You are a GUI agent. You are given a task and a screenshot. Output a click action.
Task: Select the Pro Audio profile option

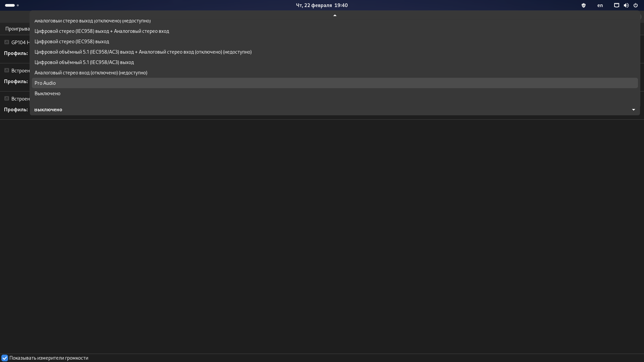coord(335,83)
